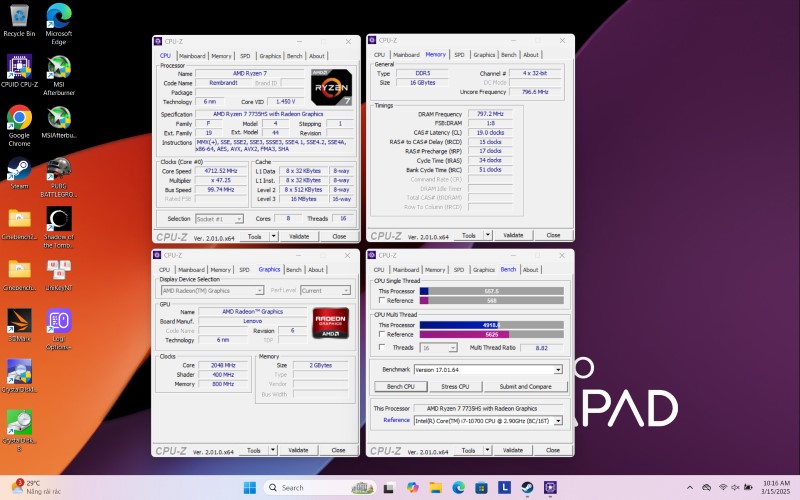Enable Reference checkbox under CPU Single Thread
Viewport: 800px width, 500px height.
pos(382,301)
